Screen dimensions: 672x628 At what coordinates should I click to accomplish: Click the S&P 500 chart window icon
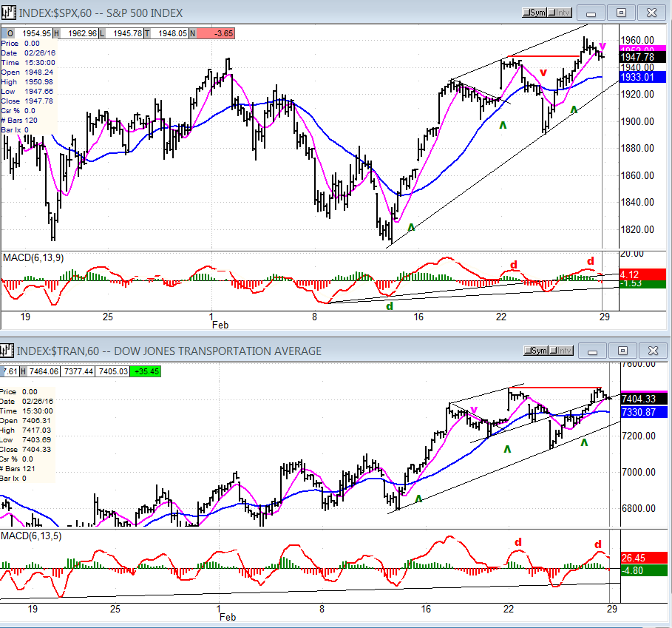tap(8, 13)
